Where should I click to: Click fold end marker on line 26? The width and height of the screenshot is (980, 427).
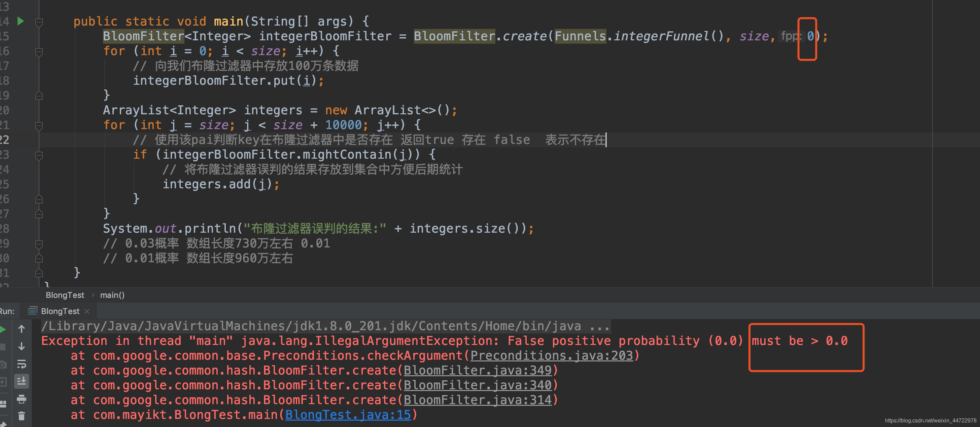coord(39,199)
